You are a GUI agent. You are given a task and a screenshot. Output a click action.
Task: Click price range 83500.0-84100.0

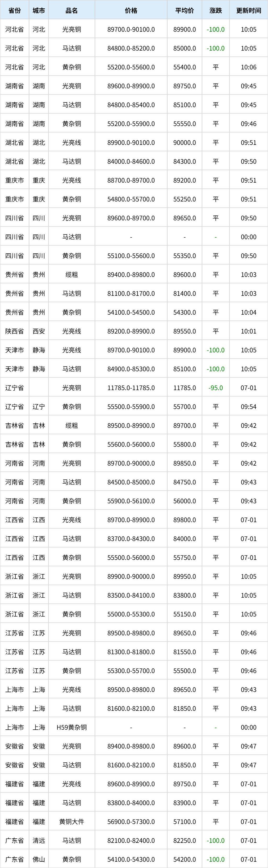point(131,596)
